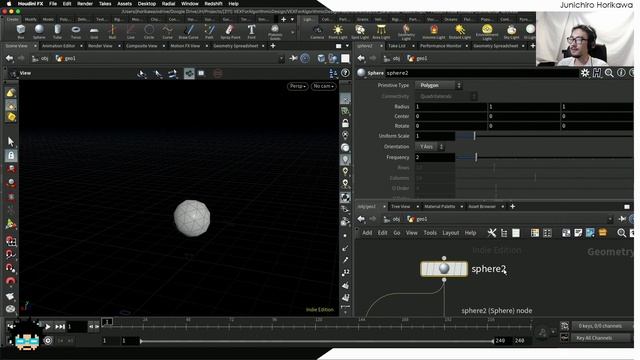640x360 pixels.
Task: Open the scene view path dropdown
Action: [281, 58]
